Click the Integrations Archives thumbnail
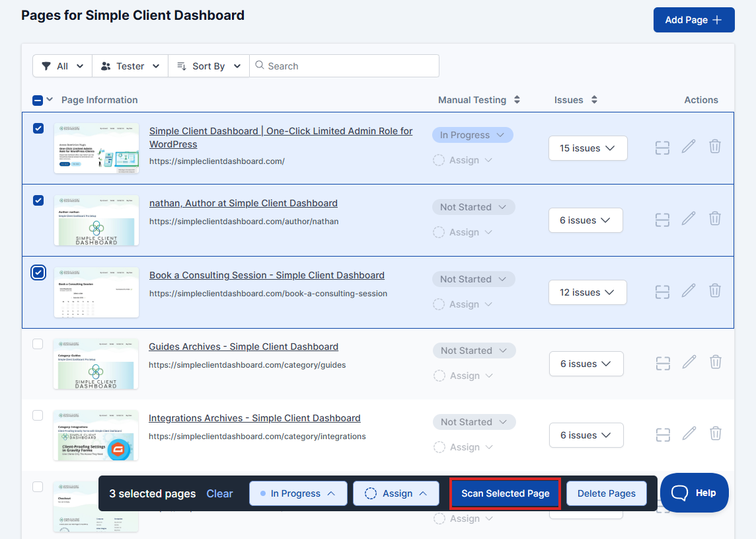This screenshot has width=756, height=539. click(x=95, y=435)
